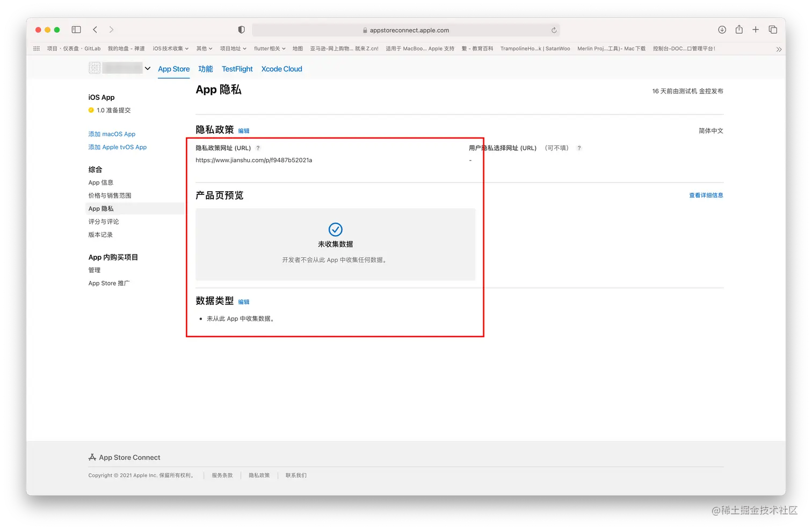Click the app icon in header

(95, 68)
